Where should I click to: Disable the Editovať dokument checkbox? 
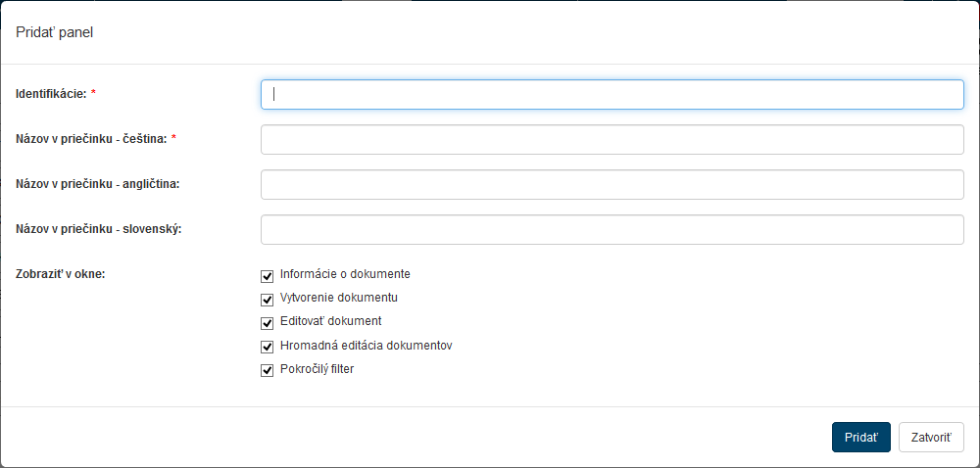click(267, 323)
